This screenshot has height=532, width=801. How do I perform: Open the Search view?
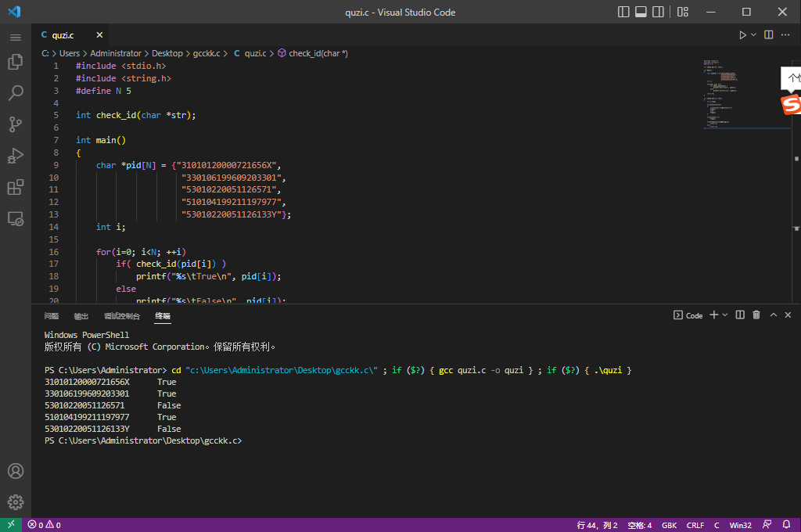coord(16,93)
